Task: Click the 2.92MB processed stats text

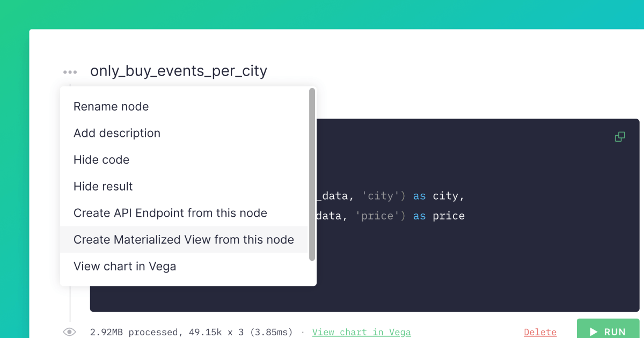Action: tap(191, 332)
